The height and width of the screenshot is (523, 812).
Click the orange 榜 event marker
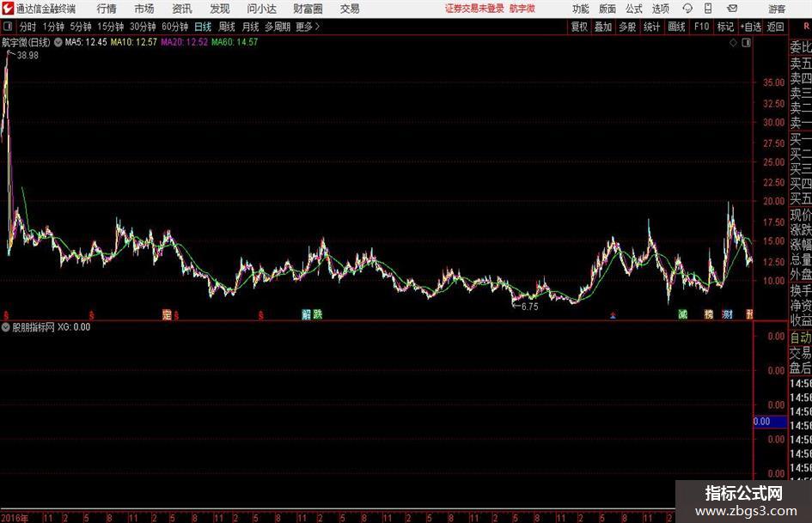click(708, 314)
